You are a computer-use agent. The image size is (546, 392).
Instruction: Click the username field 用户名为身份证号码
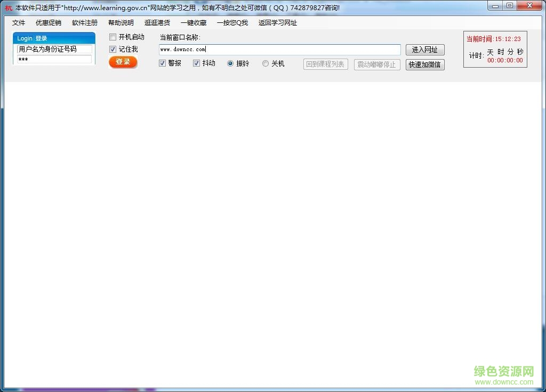[53, 49]
